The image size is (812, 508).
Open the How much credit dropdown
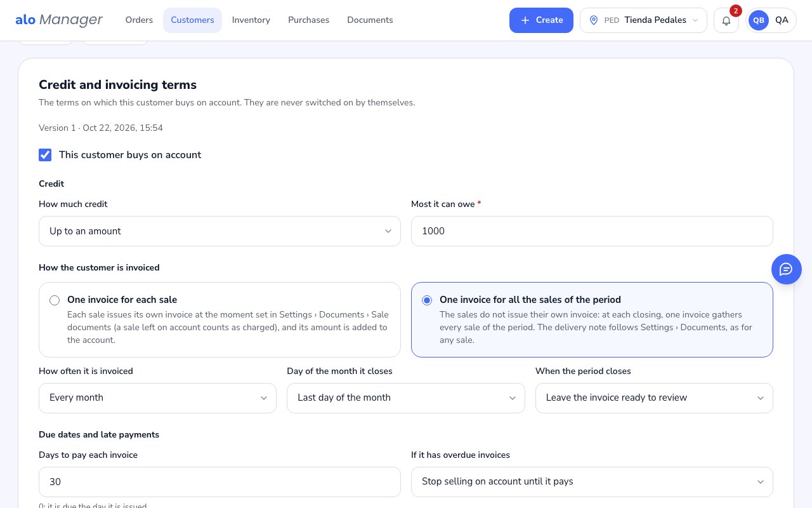pyautogui.click(x=219, y=231)
